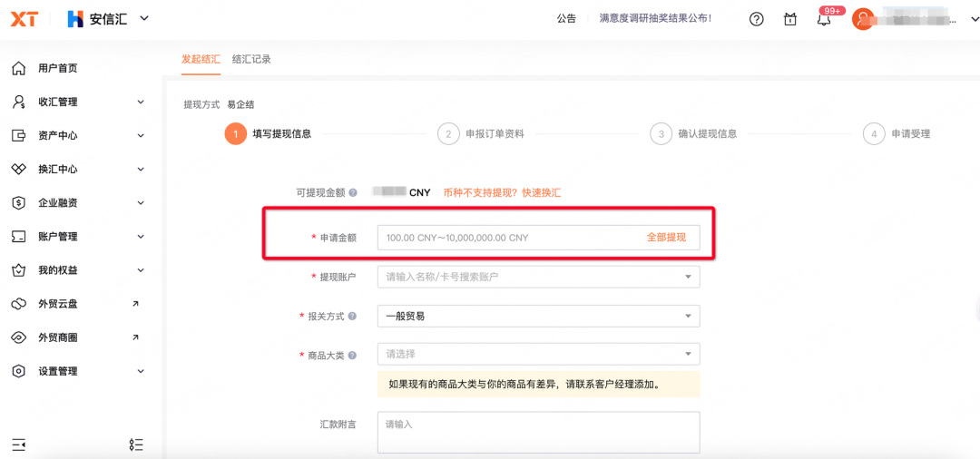The height and width of the screenshot is (459, 980).
Task: Select 收汇管理 label in the sidebar
Action: (58, 102)
